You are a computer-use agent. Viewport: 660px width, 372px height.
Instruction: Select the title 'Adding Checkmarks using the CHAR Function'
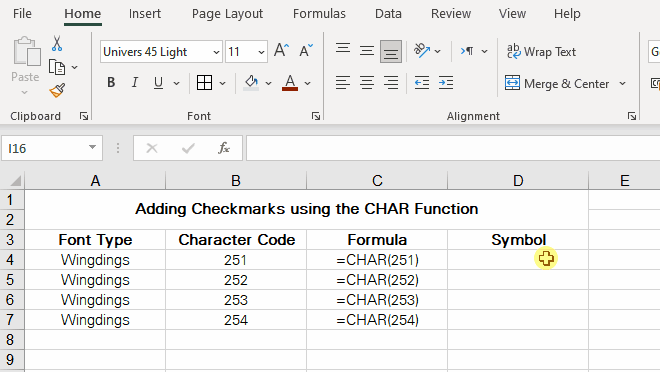[306, 209]
